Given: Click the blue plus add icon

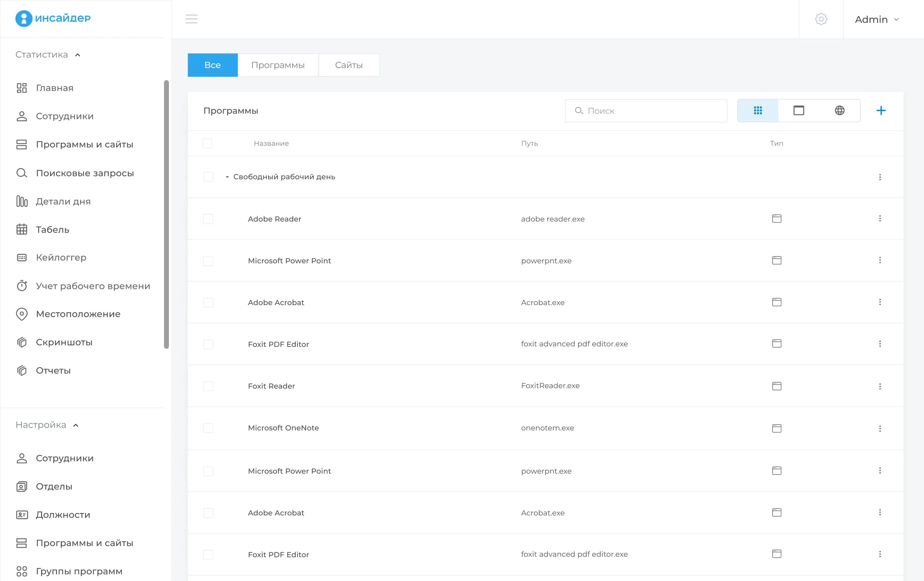Looking at the screenshot, I should [881, 110].
